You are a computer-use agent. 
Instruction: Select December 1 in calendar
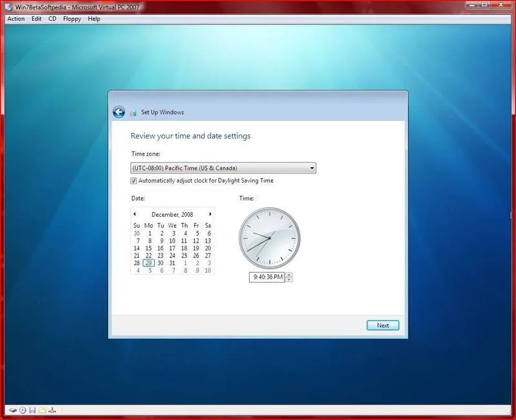click(x=150, y=233)
